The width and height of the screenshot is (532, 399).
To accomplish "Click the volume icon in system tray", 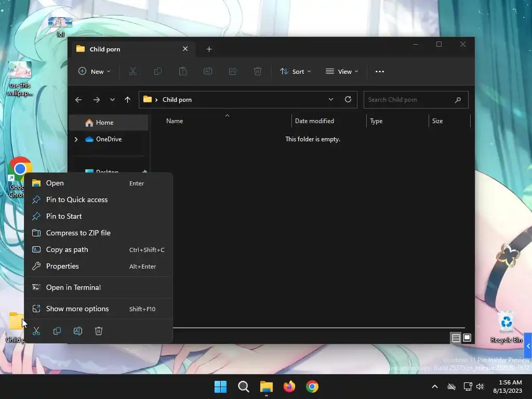I will tap(480, 387).
